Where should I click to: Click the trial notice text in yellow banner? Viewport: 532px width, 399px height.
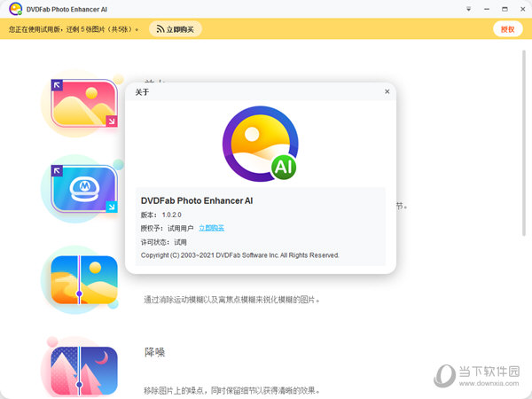pyautogui.click(x=74, y=29)
